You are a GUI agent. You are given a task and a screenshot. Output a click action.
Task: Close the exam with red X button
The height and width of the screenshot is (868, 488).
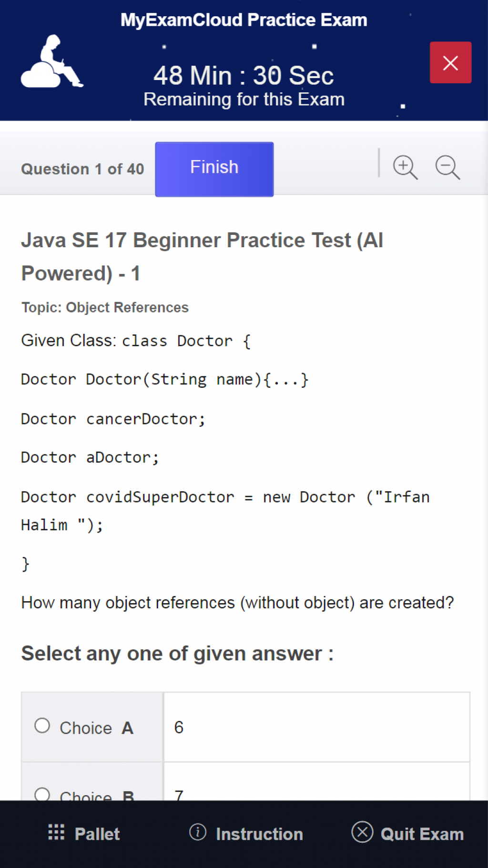click(450, 62)
